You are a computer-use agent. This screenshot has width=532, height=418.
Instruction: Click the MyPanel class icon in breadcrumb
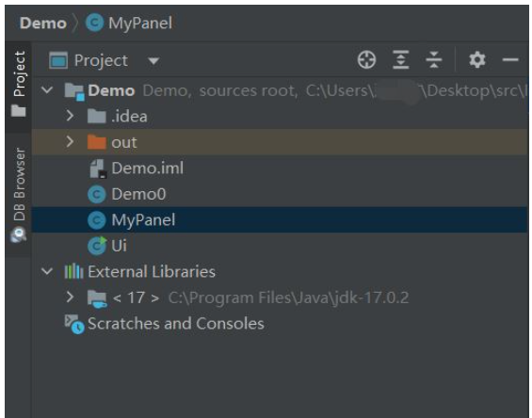pos(95,24)
